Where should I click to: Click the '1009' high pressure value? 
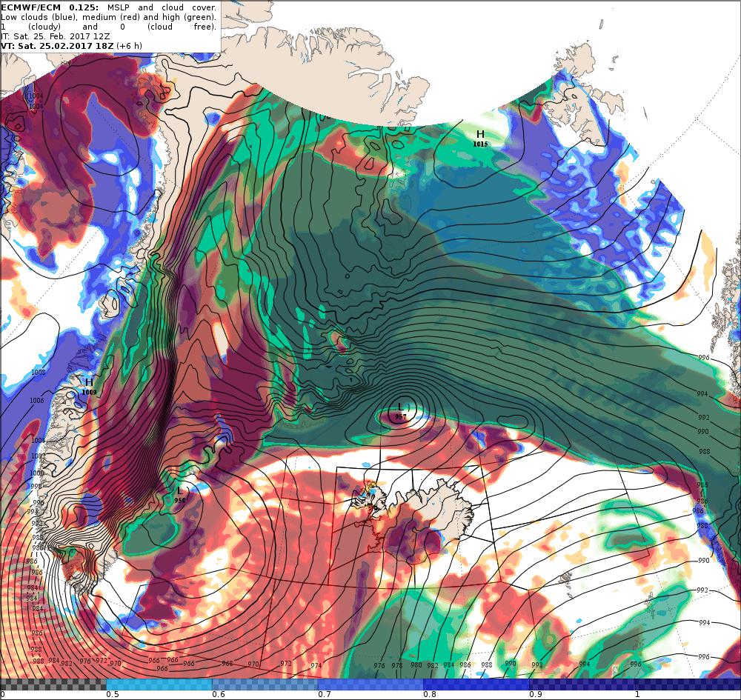pos(89,392)
